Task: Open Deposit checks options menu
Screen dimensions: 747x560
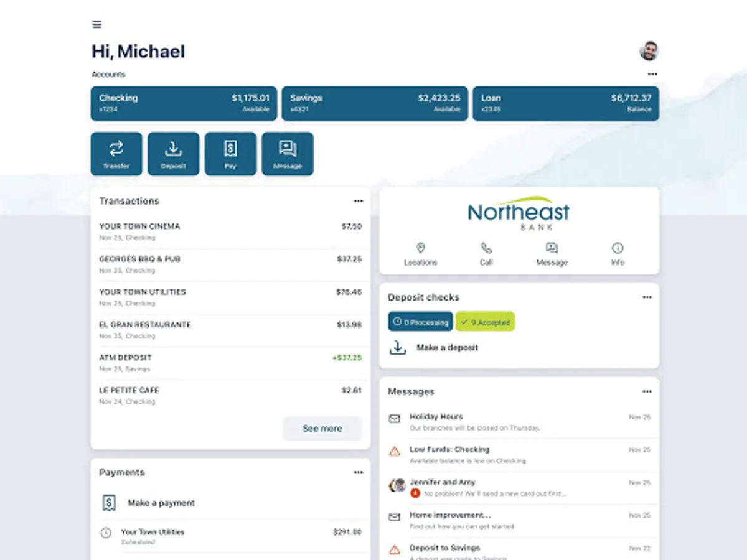Action: [647, 297]
